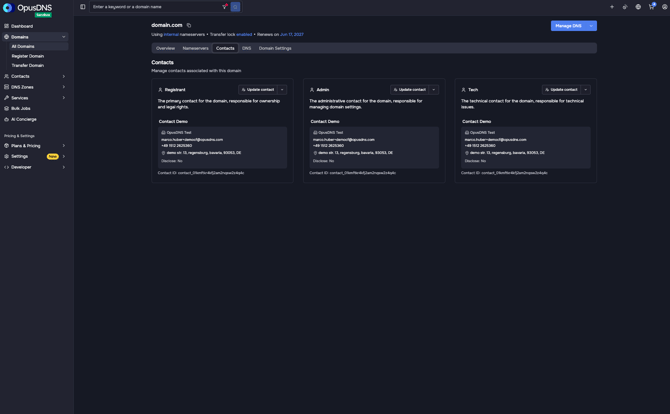This screenshot has height=414, width=670.
Task: Click the internal nameservers link
Action: [x=171, y=35]
